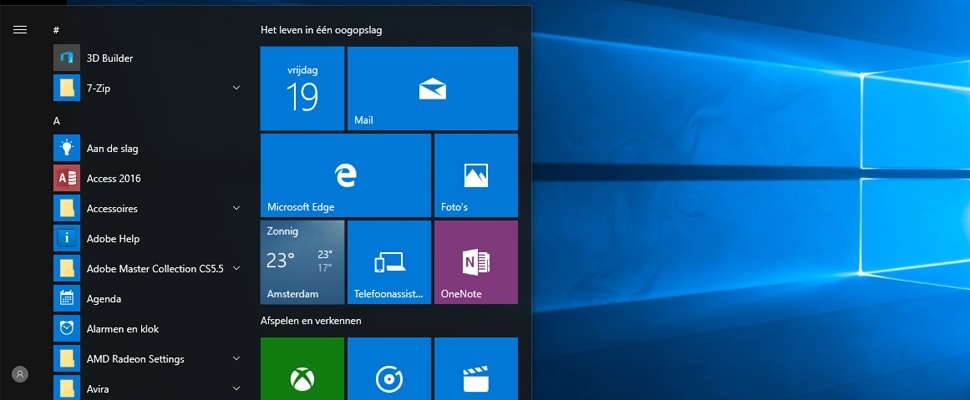
Task: Open the Foto's tile
Action: pyautogui.click(x=476, y=176)
